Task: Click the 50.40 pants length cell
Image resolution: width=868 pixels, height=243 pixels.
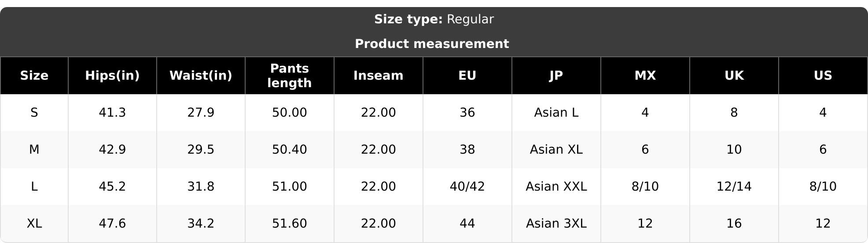Action: point(290,150)
